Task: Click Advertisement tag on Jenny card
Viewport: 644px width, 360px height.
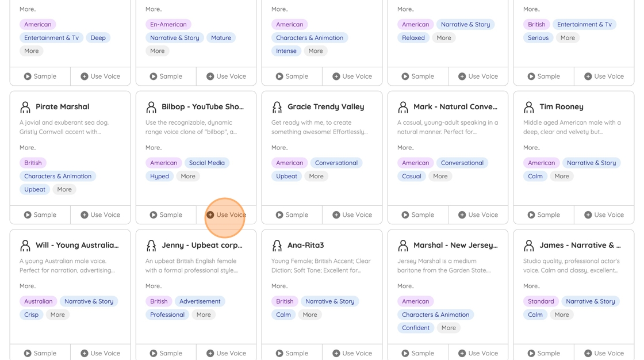Action: [200, 301]
